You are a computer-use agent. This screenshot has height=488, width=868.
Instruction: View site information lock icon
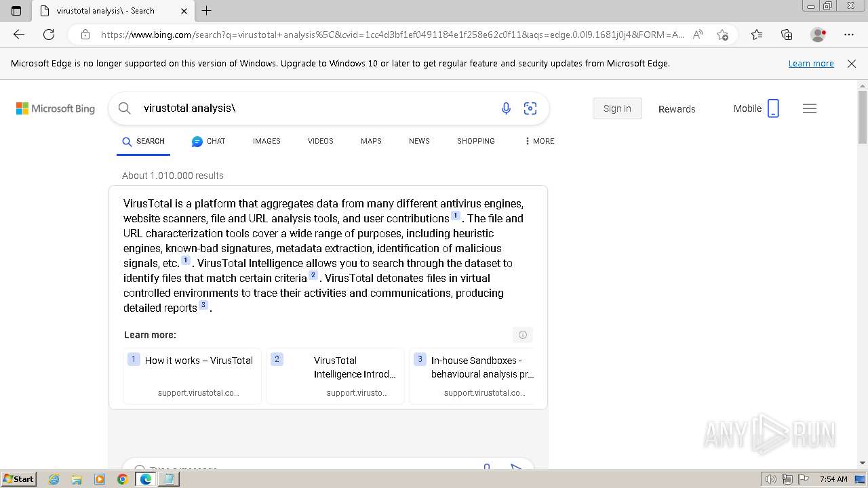point(85,35)
